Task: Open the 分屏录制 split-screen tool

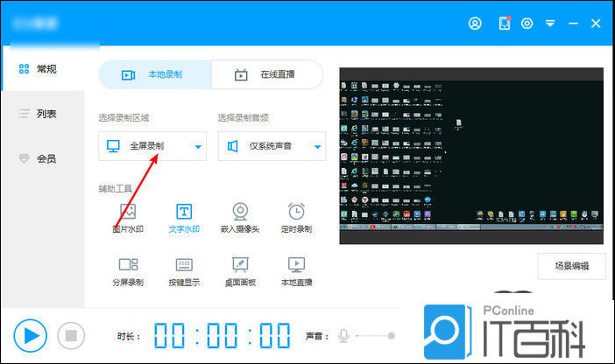Action: pos(128,272)
